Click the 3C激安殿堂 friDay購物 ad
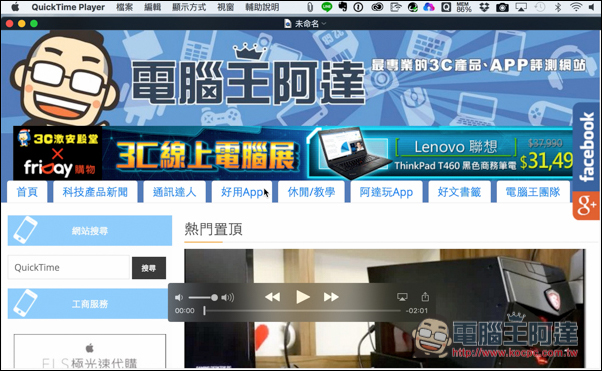Screen dimensions: 602x371 coord(58,153)
